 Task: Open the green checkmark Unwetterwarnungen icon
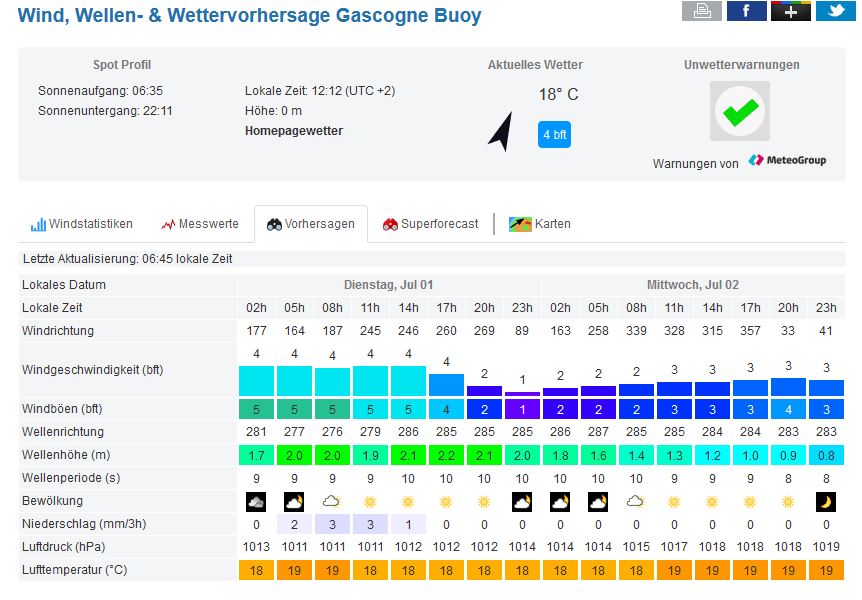click(x=740, y=111)
